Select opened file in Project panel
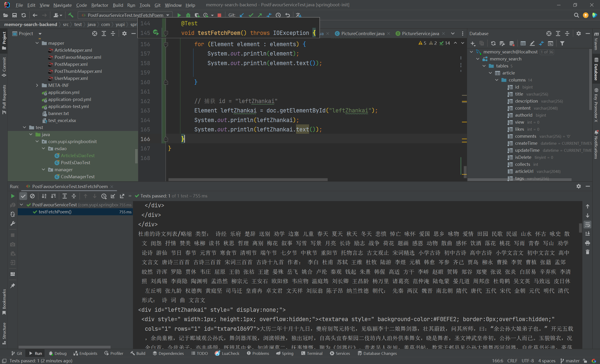The height and width of the screenshot is (364, 600). coord(94,33)
